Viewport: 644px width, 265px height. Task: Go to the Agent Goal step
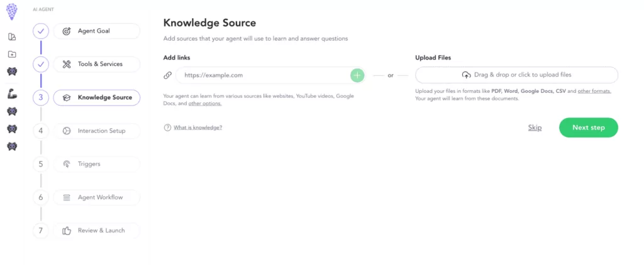pyautogui.click(x=97, y=31)
